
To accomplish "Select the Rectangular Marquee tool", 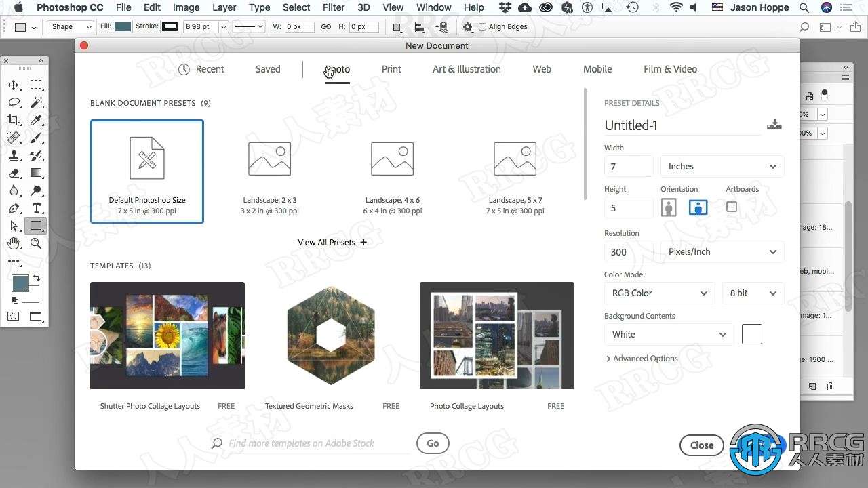I will click(36, 85).
